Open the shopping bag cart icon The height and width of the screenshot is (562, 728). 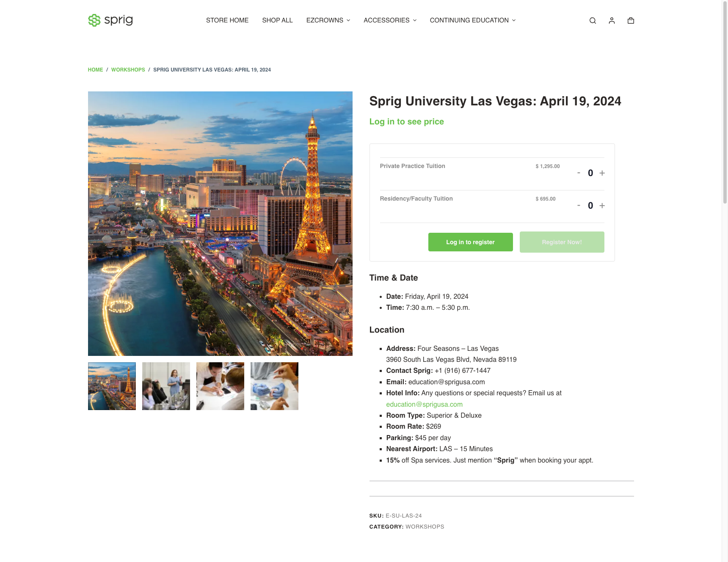tap(631, 20)
